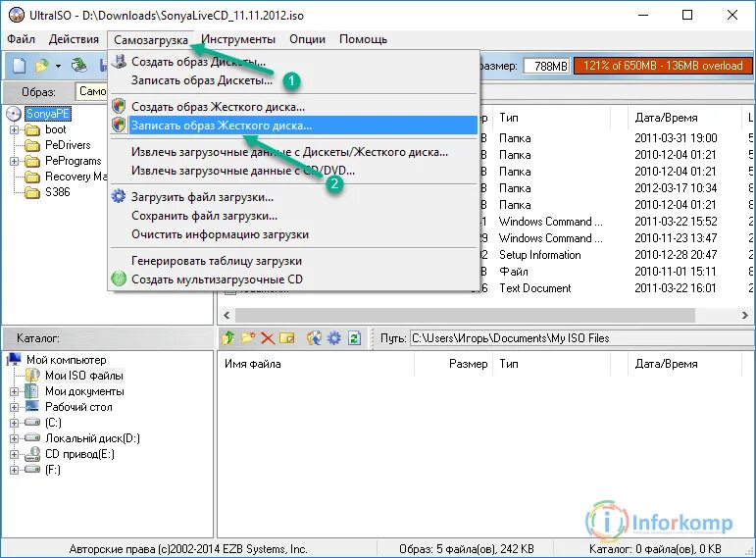
Task: Open the dropdown arrow beside the Open icon
Action: pos(58,66)
